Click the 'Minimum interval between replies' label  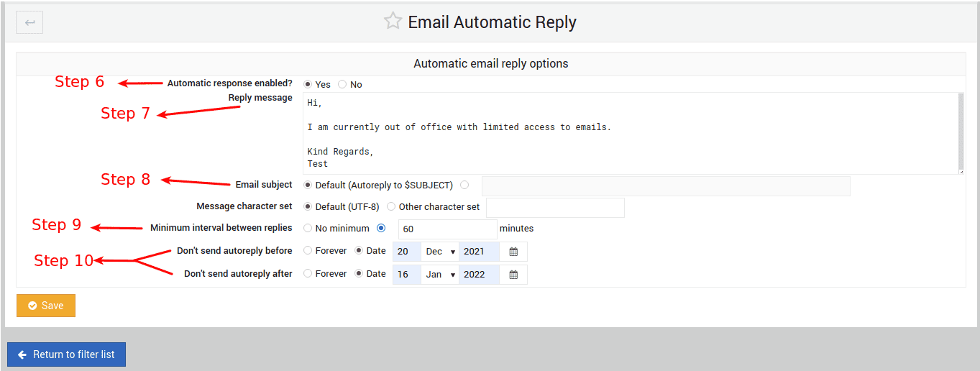point(221,228)
